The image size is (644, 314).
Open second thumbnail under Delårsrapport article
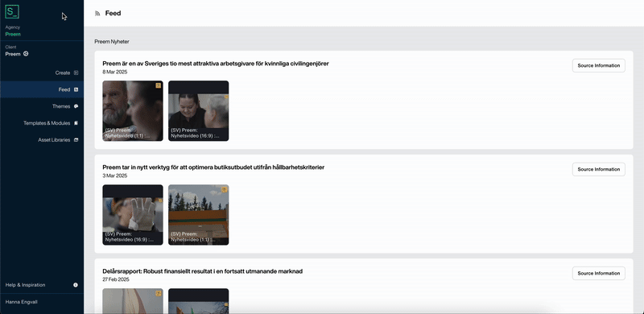pyautogui.click(x=198, y=301)
